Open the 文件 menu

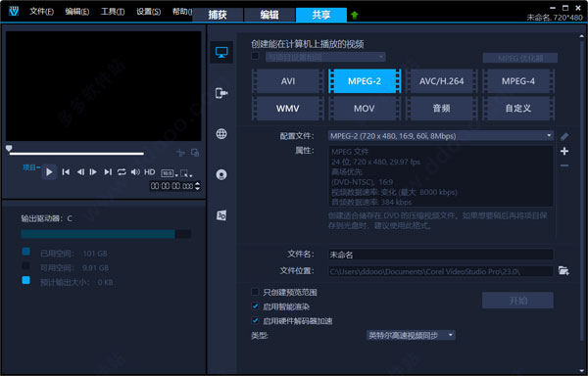pyautogui.click(x=41, y=12)
